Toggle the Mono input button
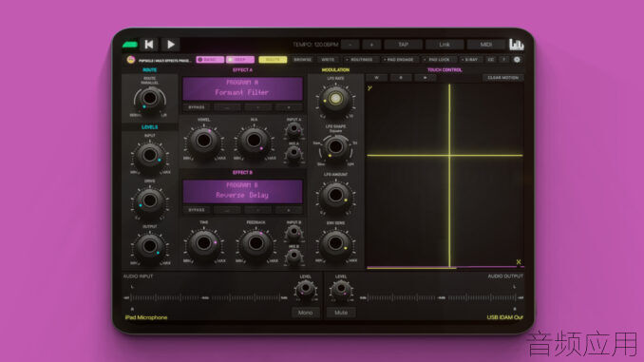 305,313
